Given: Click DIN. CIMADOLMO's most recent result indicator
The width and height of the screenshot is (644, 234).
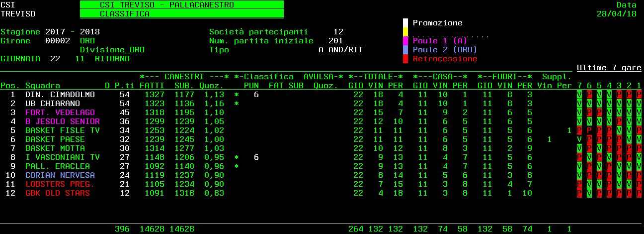Looking at the screenshot, I should 639,95.
